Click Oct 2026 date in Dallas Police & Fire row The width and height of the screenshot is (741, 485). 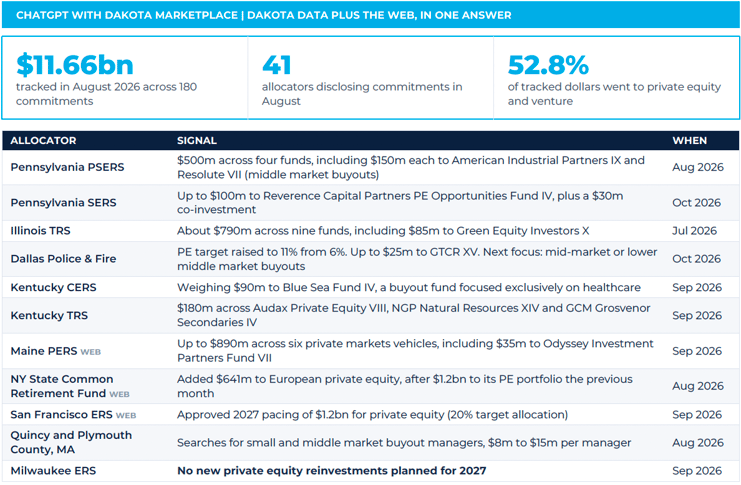pos(697,259)
